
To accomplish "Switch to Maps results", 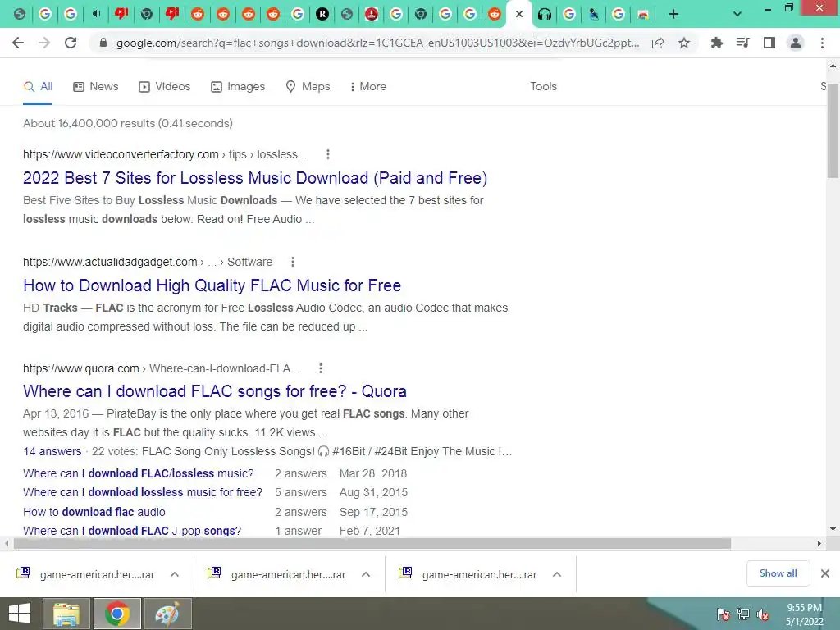I will 308,86.
